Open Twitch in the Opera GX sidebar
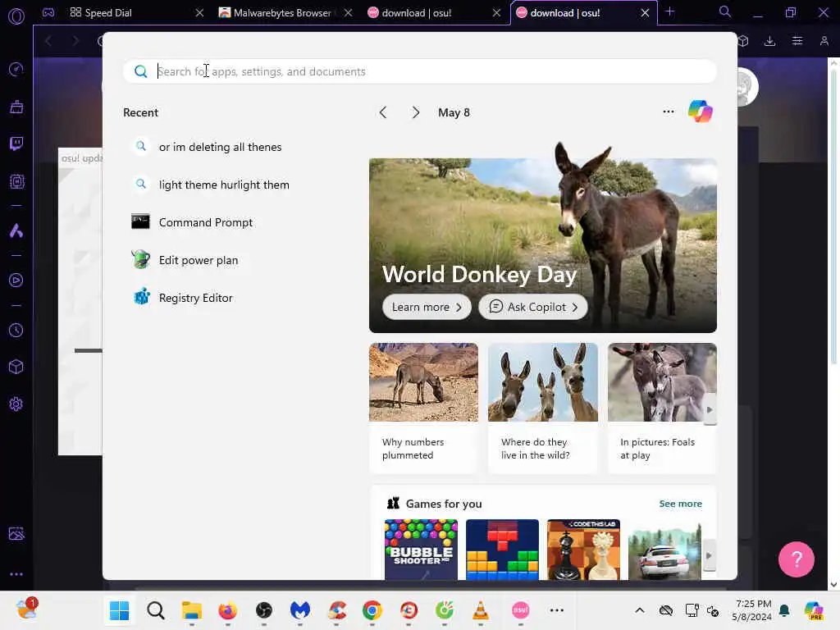The image size is (840, 630). point(16,144)
